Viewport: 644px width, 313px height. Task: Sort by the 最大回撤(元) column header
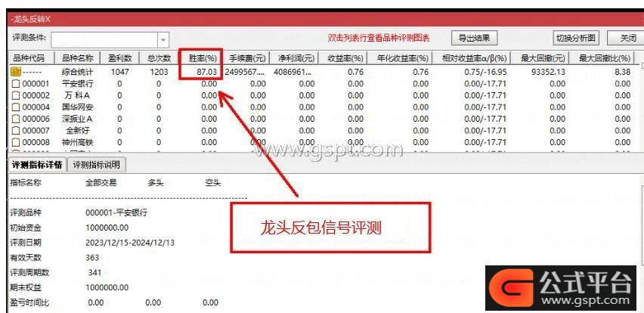tap(540, 58)
